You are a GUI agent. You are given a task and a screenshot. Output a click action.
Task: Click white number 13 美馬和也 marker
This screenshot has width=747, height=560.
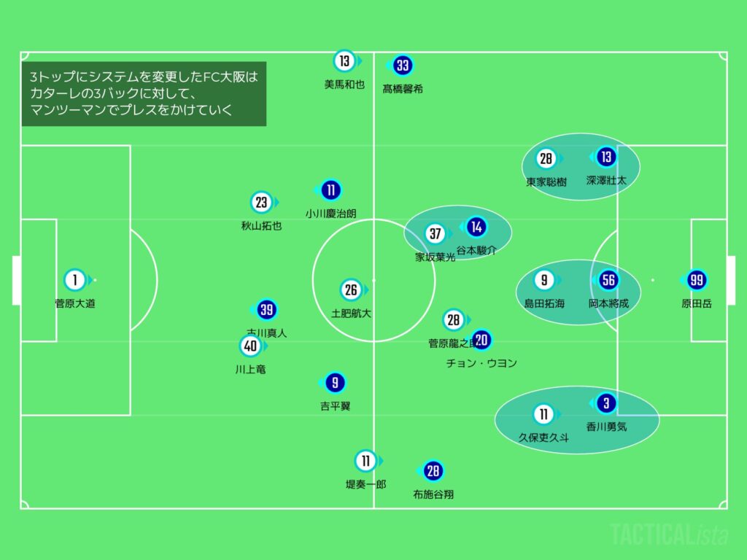coord(344,61)
